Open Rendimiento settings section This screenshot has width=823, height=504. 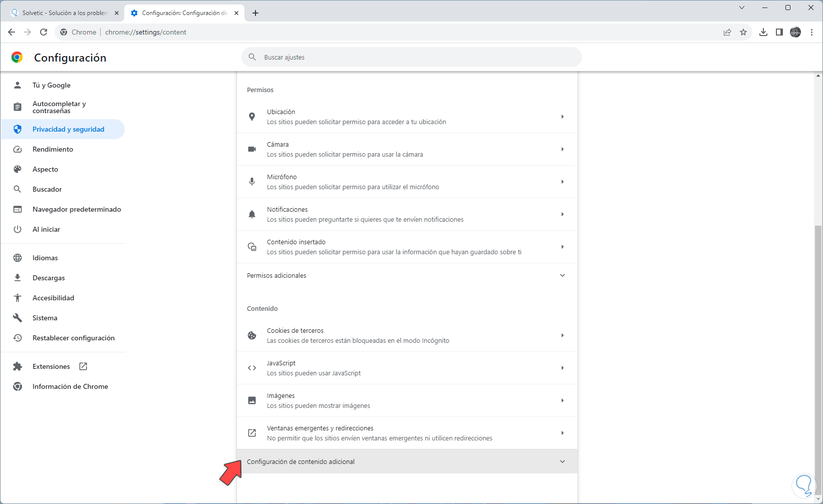53,149
